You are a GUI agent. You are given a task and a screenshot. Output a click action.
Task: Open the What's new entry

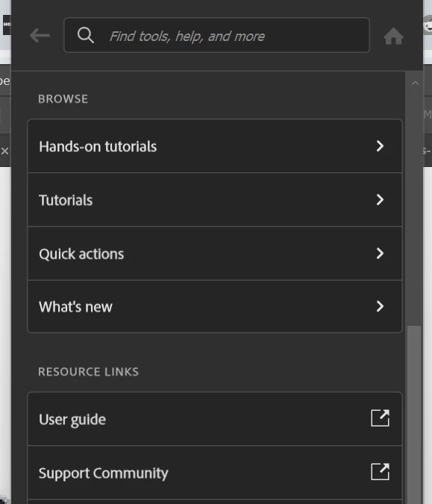tap(215, 306)
